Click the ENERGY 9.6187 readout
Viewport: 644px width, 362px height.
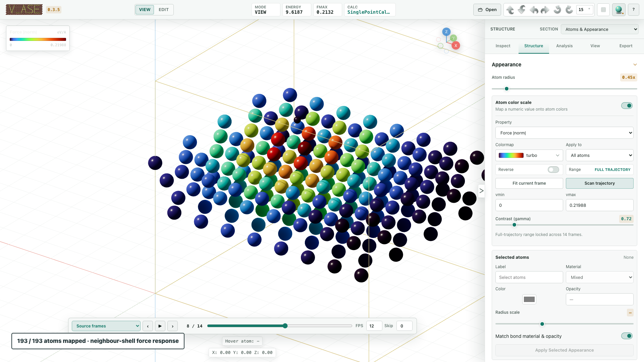(297, 10)
